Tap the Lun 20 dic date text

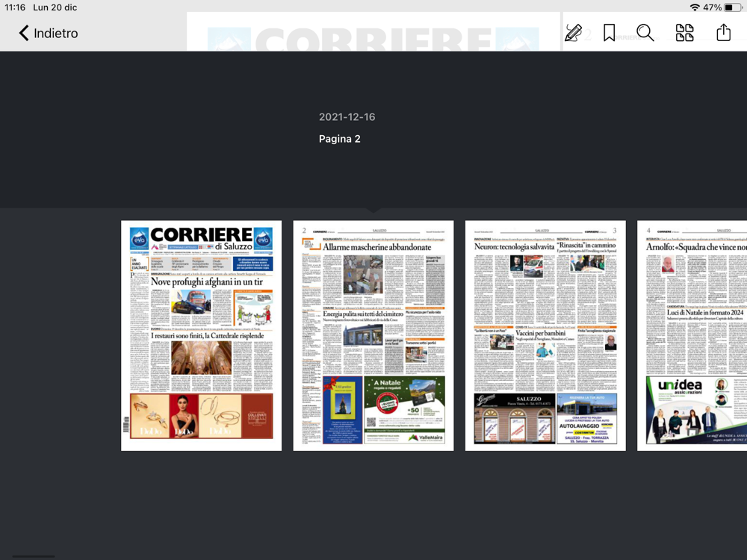(55, 7)
